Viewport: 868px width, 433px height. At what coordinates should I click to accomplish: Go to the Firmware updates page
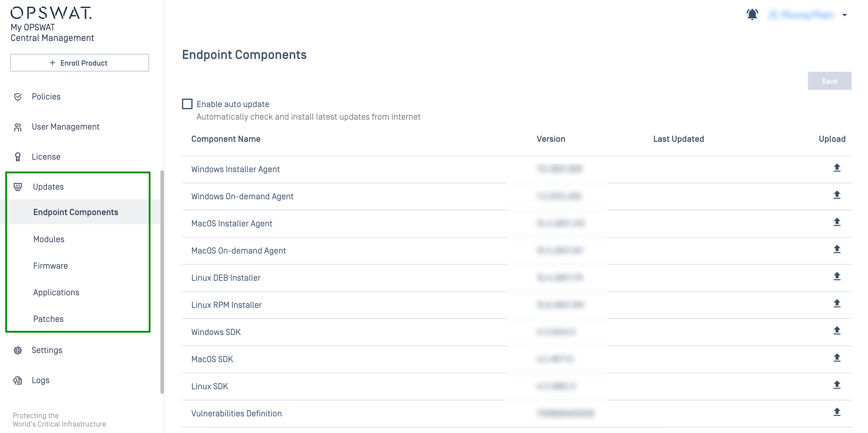(x=50, y=266)
